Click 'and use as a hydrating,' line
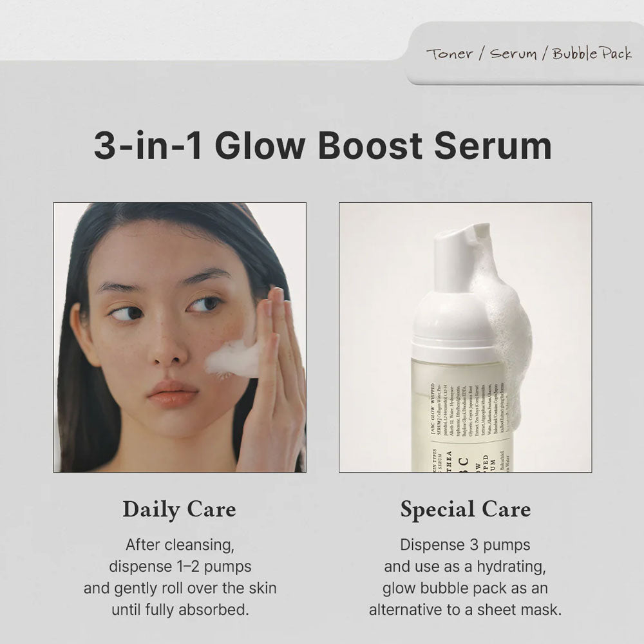644x644 pixels. point(466,567)
